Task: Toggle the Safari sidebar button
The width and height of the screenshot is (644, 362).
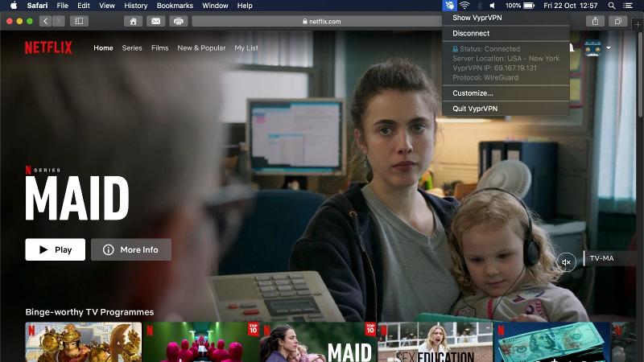Action: (x=79, y=21)
